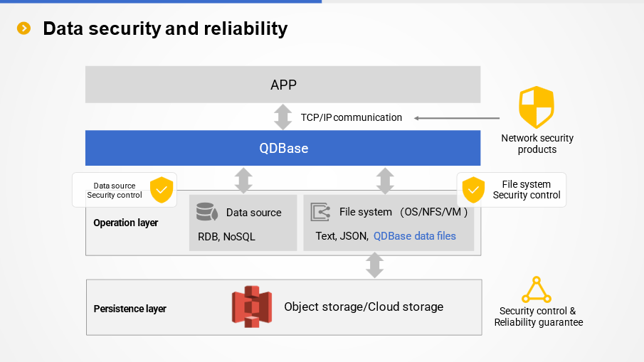Click the Data security and reliability title
The height and width of the screenshot is (362, 644).
coord(165,28)
